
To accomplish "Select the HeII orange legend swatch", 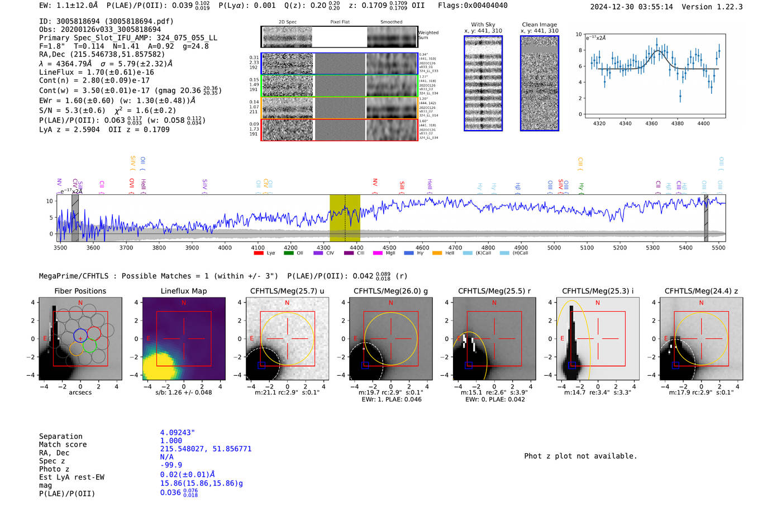I will point(437,253).
